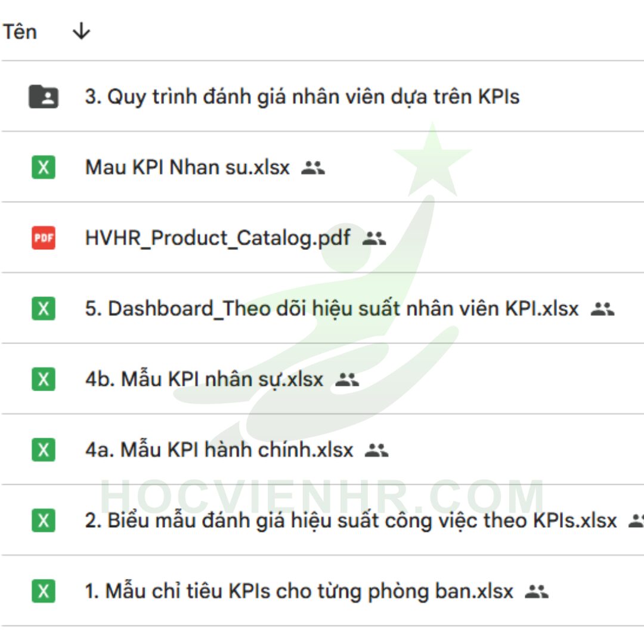Click the shared icon beside '4b. Mẫu KPI nhân sự.xlsx'
Viewport: 644px width, 644px height.
[347, 379]
